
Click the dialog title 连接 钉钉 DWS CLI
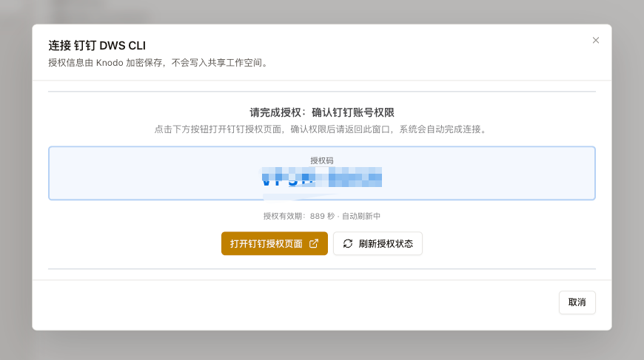pyautogui.click(x=97, y=46)
